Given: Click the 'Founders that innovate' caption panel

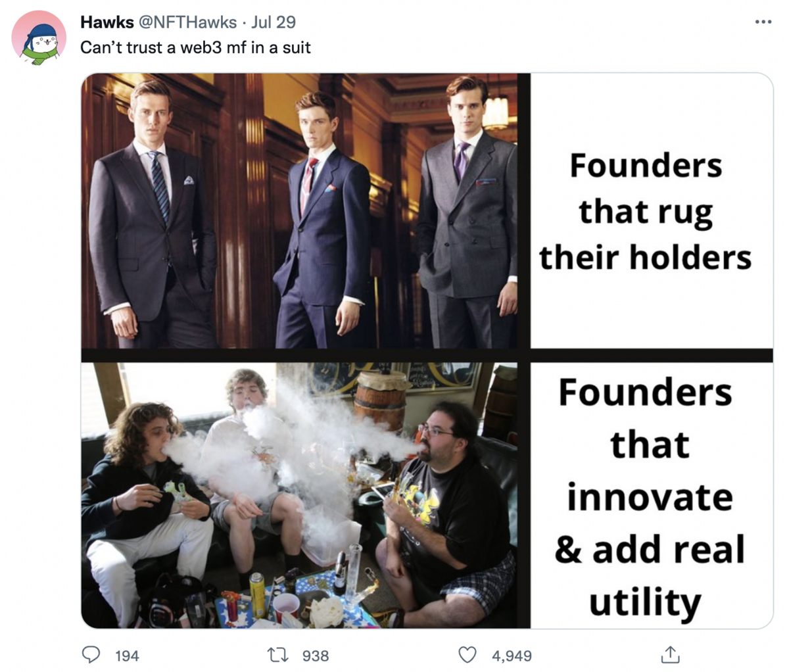Looking at the screenshot, I should (651, 495).
